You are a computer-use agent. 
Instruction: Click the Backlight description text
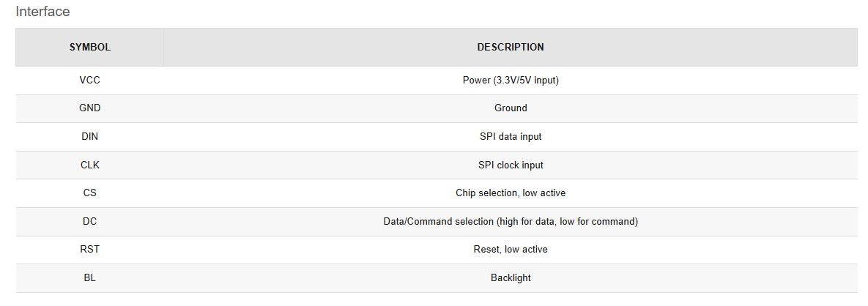coord(511,277)
